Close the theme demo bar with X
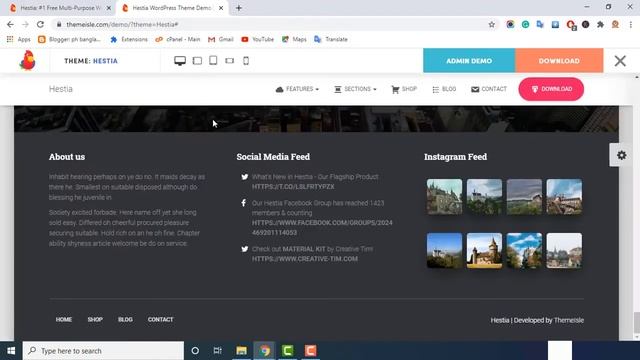The image size is (640, 360). 620,61
